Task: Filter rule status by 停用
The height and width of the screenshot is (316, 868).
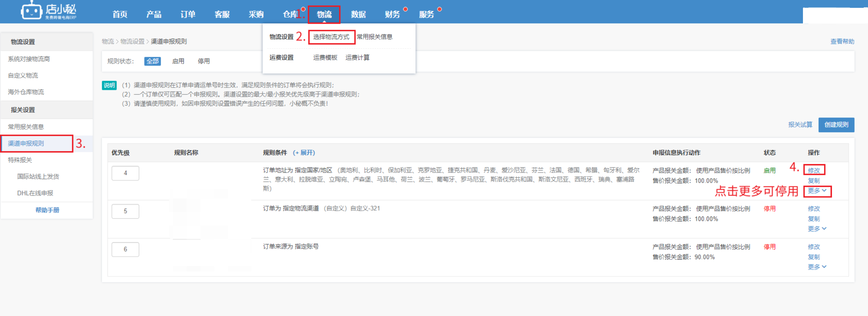Action: pos(204,61)
